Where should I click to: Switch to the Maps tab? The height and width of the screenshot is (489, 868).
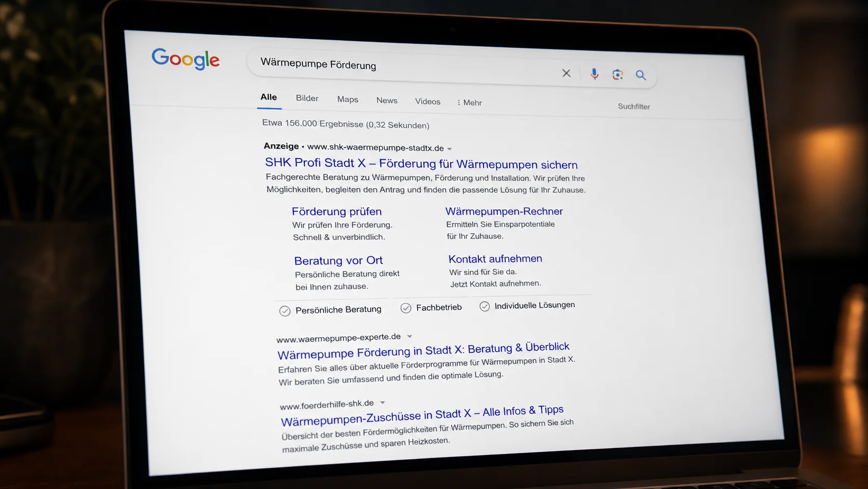pos(347,99)
